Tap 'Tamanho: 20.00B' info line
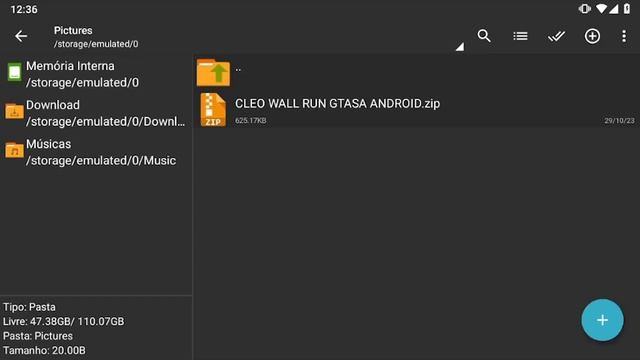The width and height of the screenshot is (640, 360). 44,350
